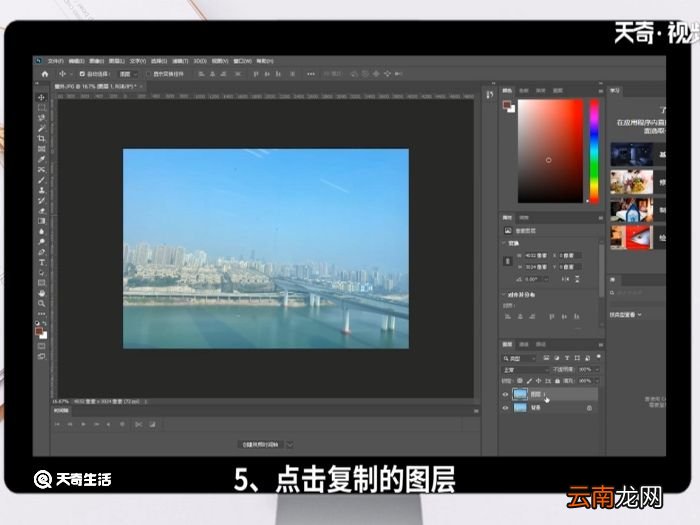Open the Layers panel menu
This screenshot has height=525, width=700.
(x=600, y=345)
